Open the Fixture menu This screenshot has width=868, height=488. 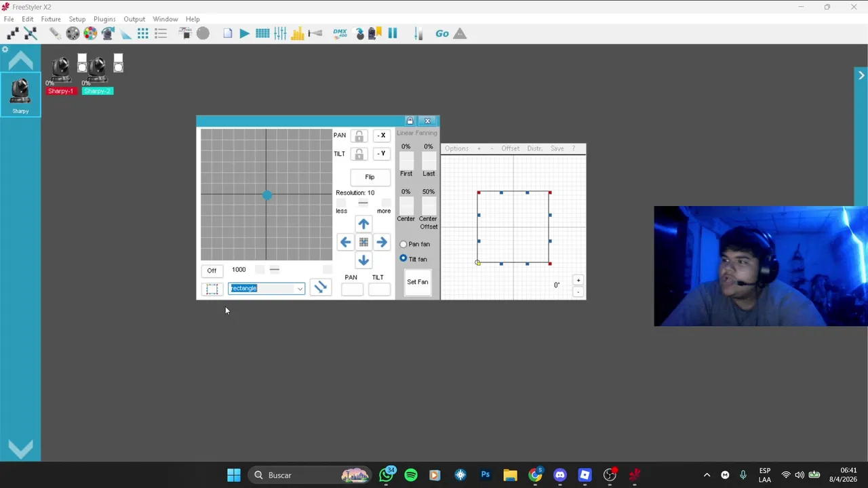tap(51, 19)
